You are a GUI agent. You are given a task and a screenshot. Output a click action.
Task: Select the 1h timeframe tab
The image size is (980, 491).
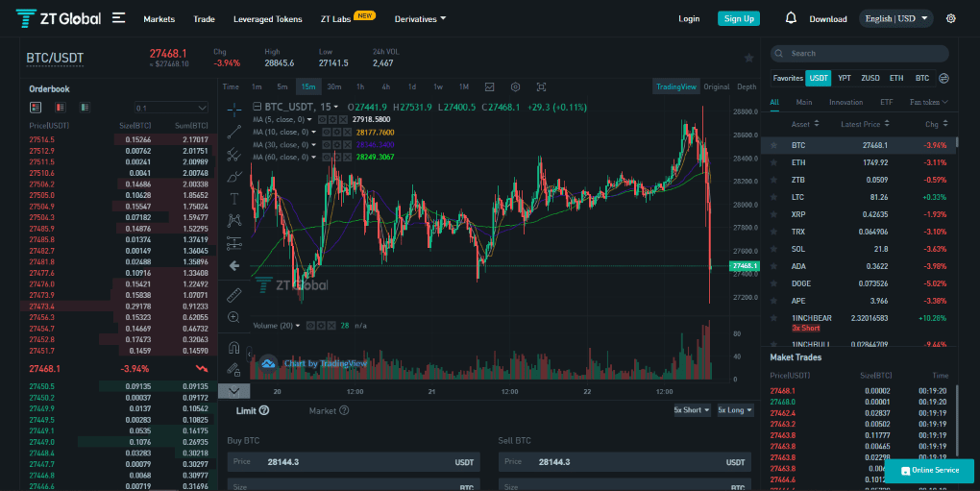coord(359,86)
